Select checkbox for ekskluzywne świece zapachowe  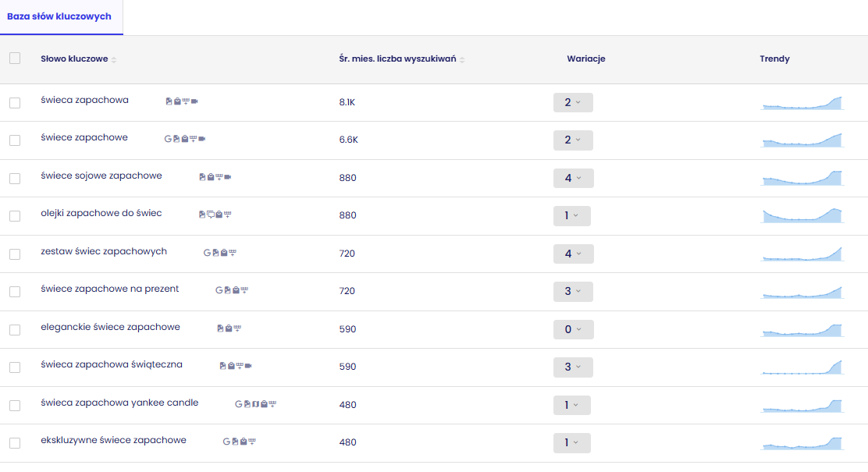(15, 442)
